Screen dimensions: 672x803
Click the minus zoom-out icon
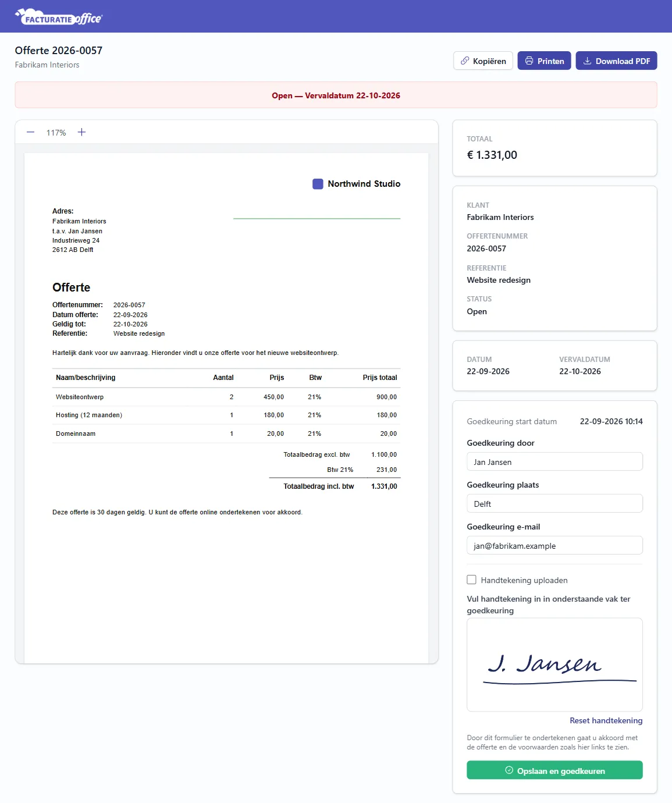(x=30, y=132)
